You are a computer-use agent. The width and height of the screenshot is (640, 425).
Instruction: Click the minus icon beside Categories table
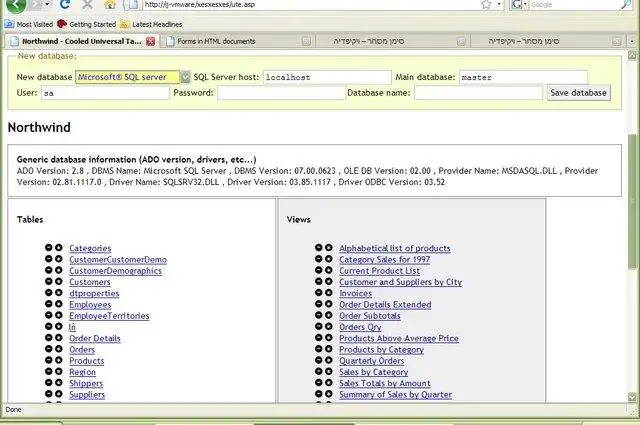click(x=49, y=248)
